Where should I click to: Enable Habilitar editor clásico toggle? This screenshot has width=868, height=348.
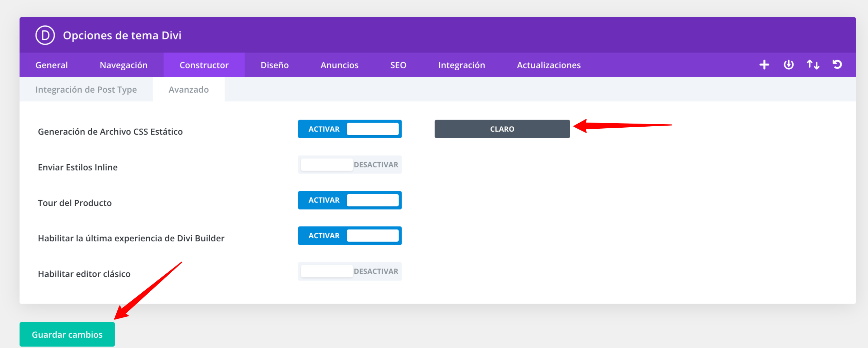[x=350, y=271]
